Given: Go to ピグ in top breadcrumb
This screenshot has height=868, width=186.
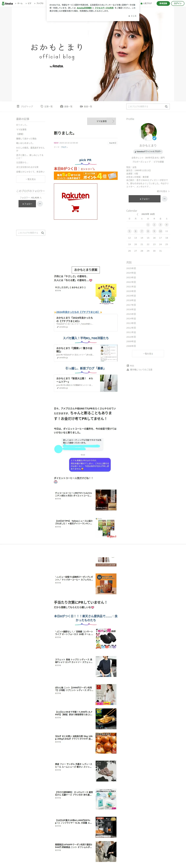Looking at the screenshot, I should 29,3.
